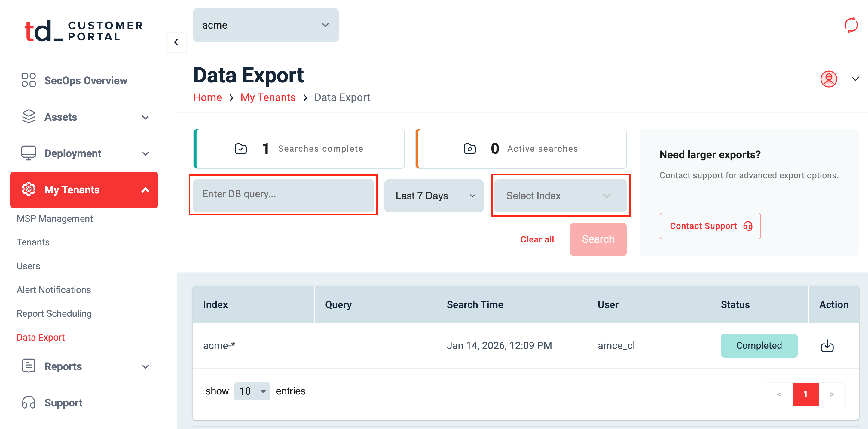Click the Home breadcrumb link
Image resolution: width=868 pixels, height=429 pixels.
click(x=208, y=97)
